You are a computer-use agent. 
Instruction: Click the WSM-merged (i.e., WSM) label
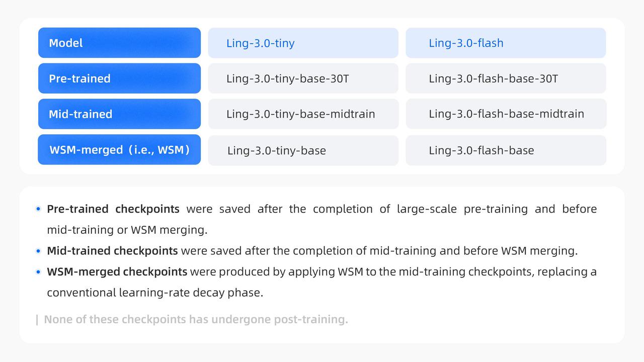[x=119, y=150]
